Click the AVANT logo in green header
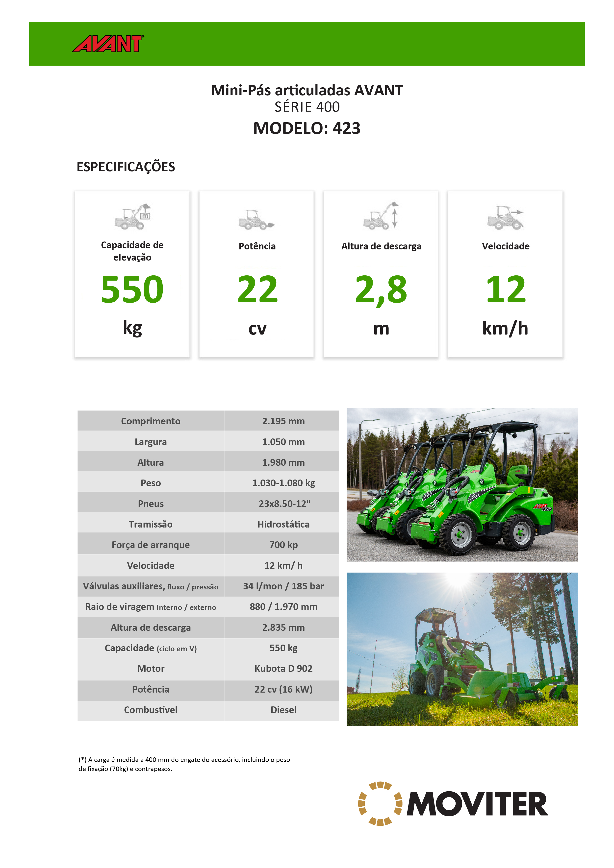The image size is (614, 868). coord(108,44)
